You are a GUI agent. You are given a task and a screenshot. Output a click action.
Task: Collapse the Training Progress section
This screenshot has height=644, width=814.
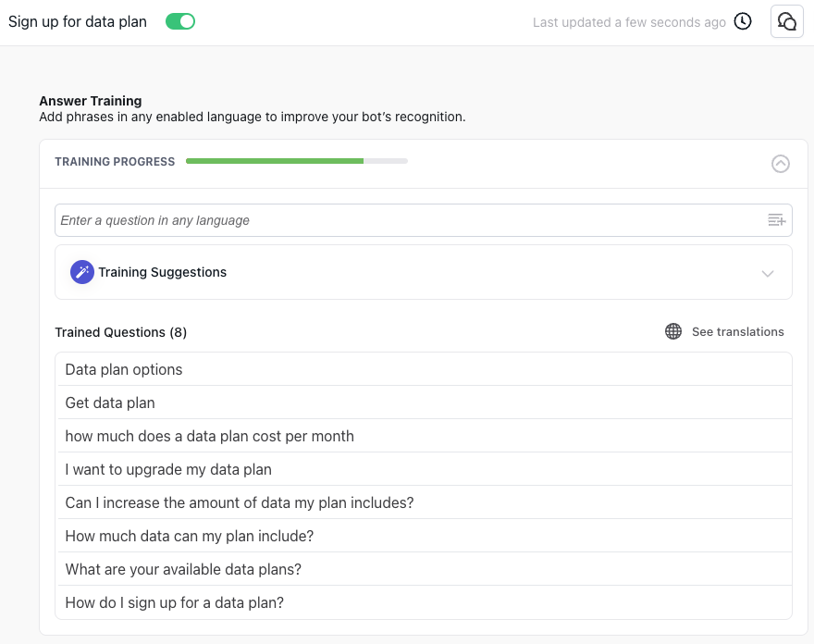pos(781,164)
